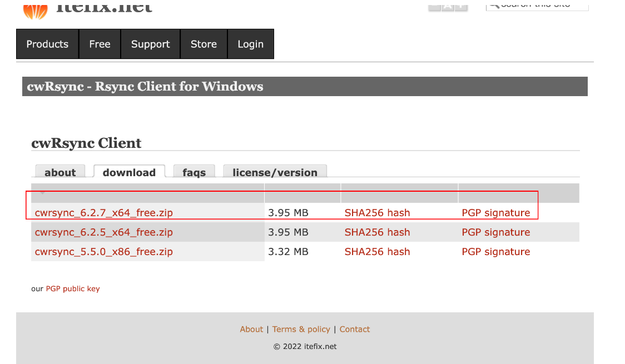Open the PGP public key link

pos(72,289)
